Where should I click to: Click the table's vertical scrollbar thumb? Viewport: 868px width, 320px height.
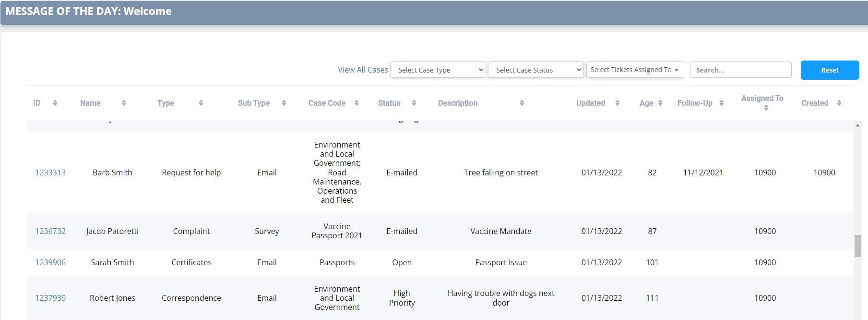(857, 246)
